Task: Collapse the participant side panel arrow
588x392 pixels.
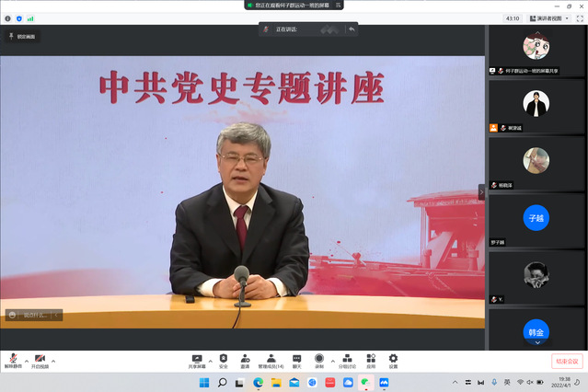Action: [480, 191]
